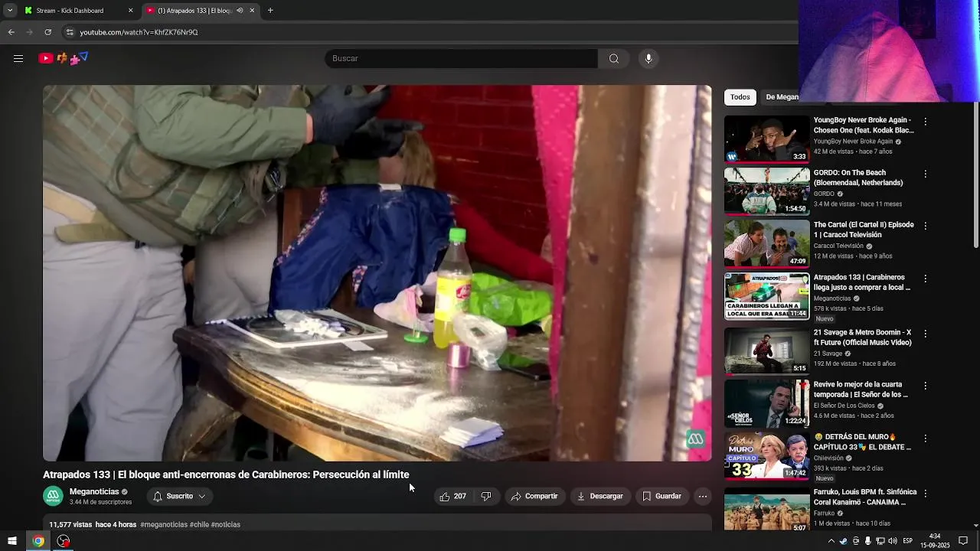The image size is (980, 551).
Task: Start voice search with microphone icon
Action: coord(648,58)
